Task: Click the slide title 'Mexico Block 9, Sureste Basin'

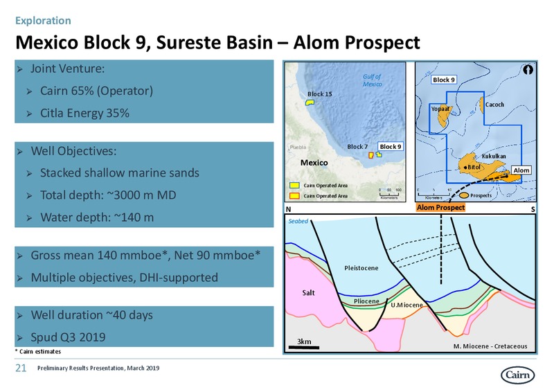Action: [x=144, y=42]
